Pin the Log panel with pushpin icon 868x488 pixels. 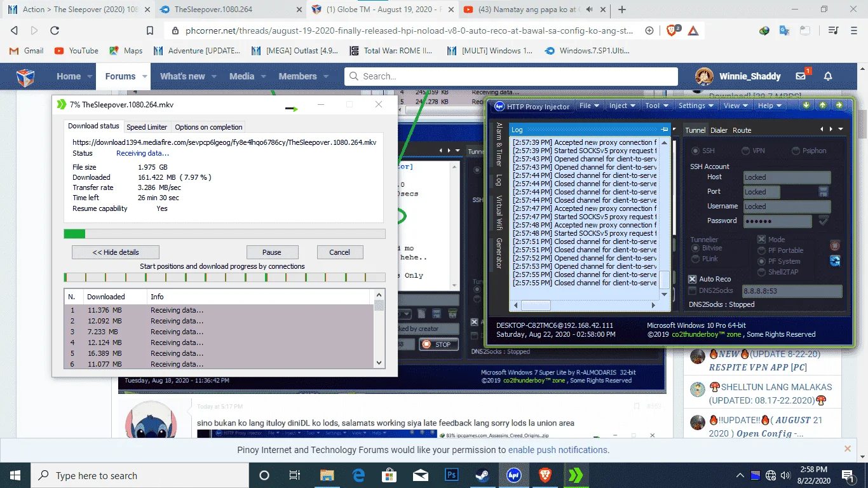point(665,130)
